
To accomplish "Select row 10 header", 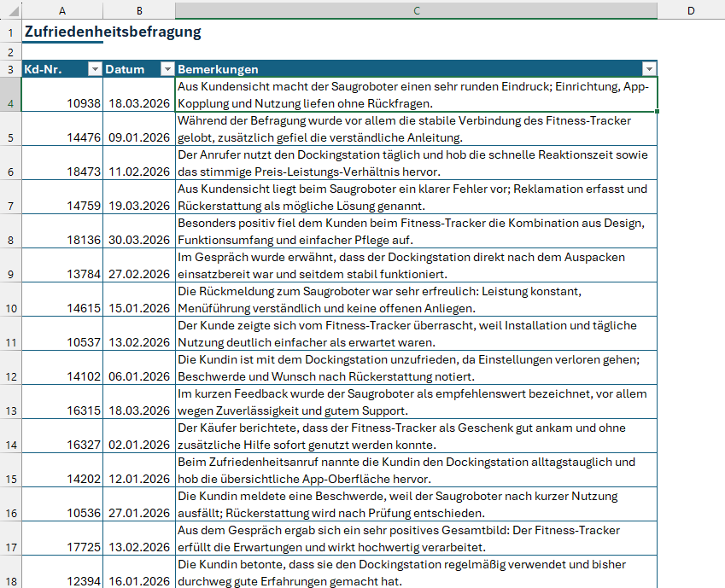I will click(10, 300).
